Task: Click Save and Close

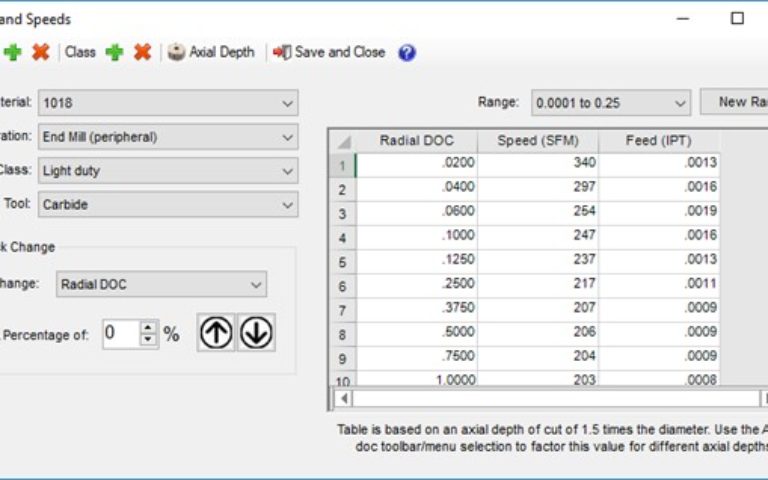Action: pos(329,52)
